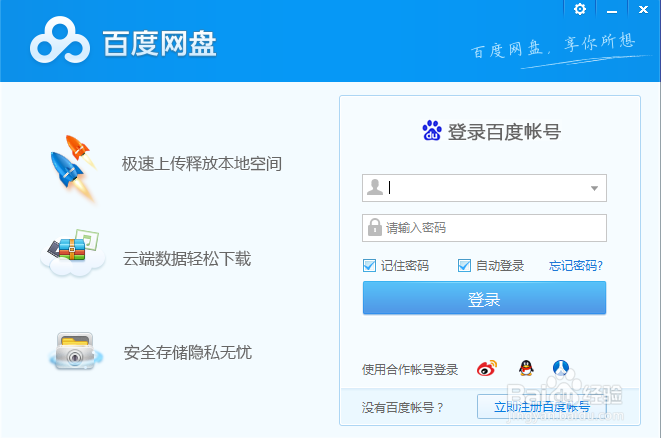This screenshot has width=661, height=438.
Task: Click the rocket upload icon
Action: [x=72, y=169]
